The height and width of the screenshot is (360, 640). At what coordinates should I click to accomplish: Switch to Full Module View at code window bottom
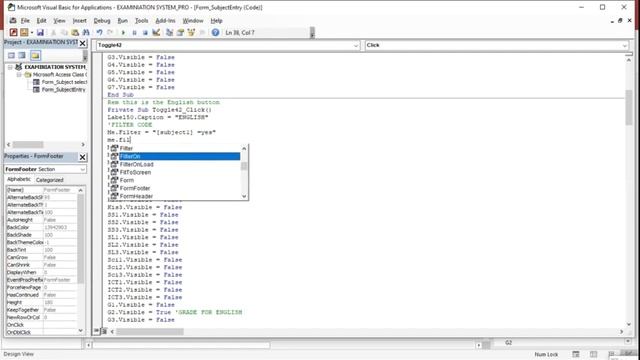104,331
